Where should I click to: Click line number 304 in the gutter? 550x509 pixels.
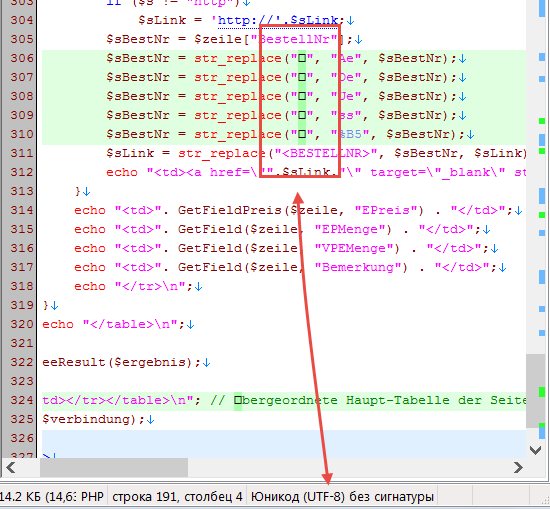point(22,20)
